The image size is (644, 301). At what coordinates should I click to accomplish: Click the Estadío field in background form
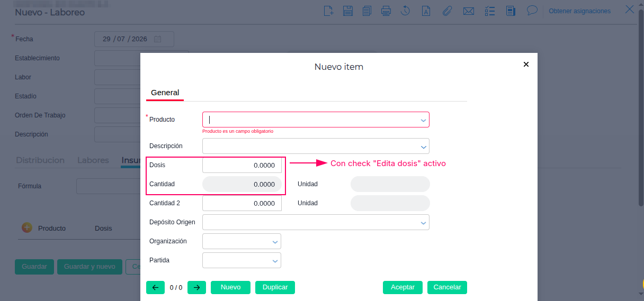[117, 96]
